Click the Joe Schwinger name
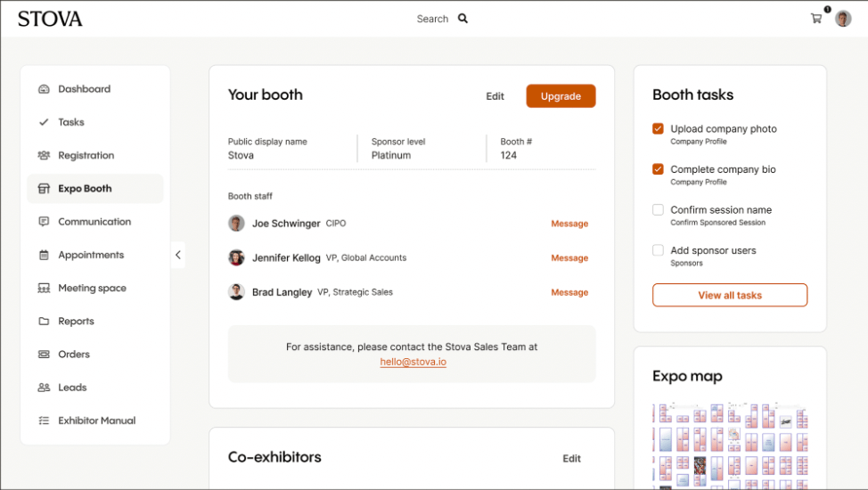Screen dimensions: 868x490 click(286, 224)
